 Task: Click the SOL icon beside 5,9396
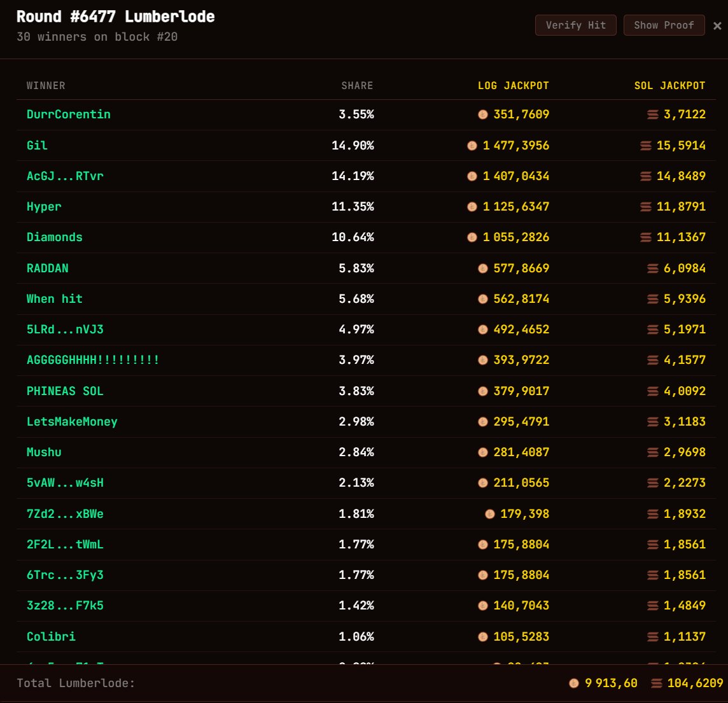pos(653,299)
